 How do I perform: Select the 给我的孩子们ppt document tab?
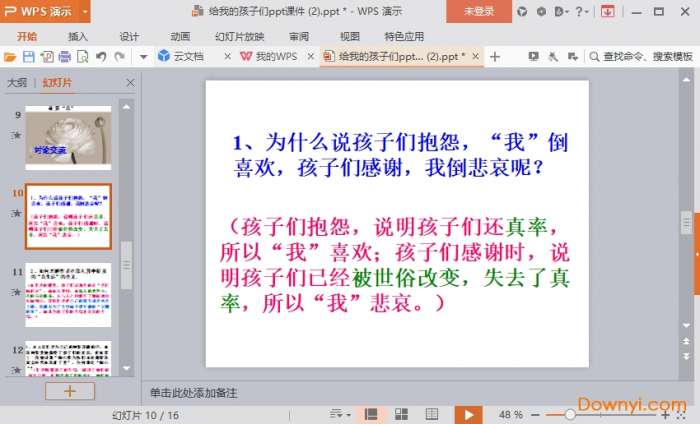(394, 56)
